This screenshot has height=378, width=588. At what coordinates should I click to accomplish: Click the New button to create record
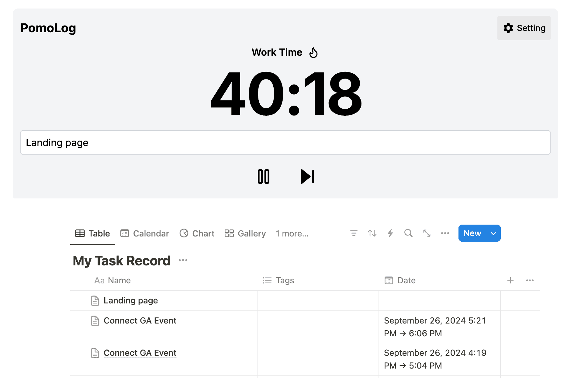point(472,233)
